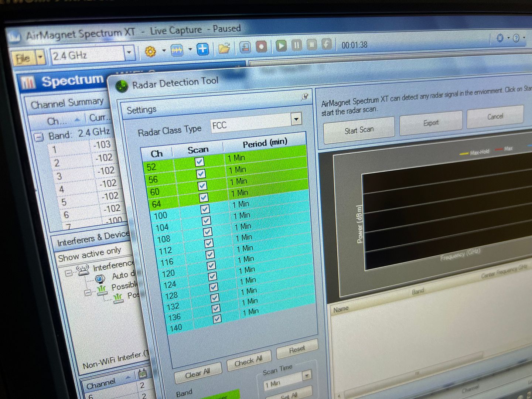The width and height of the screenshot is (532, 399).
Task: Click the pin icon in Radar panel
Action: click(304, 97)
